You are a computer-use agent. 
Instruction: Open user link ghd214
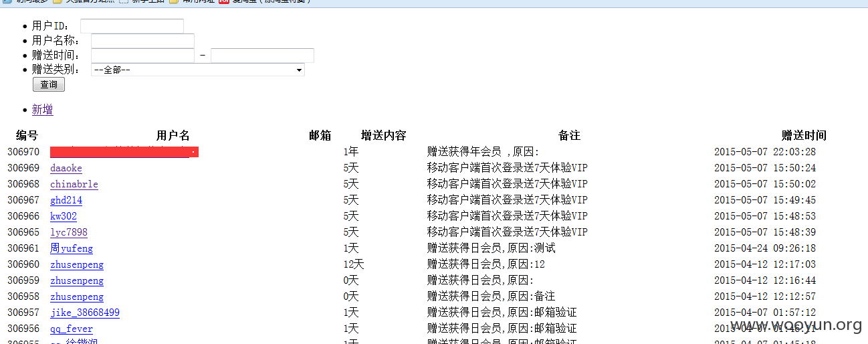pos(66,200)
